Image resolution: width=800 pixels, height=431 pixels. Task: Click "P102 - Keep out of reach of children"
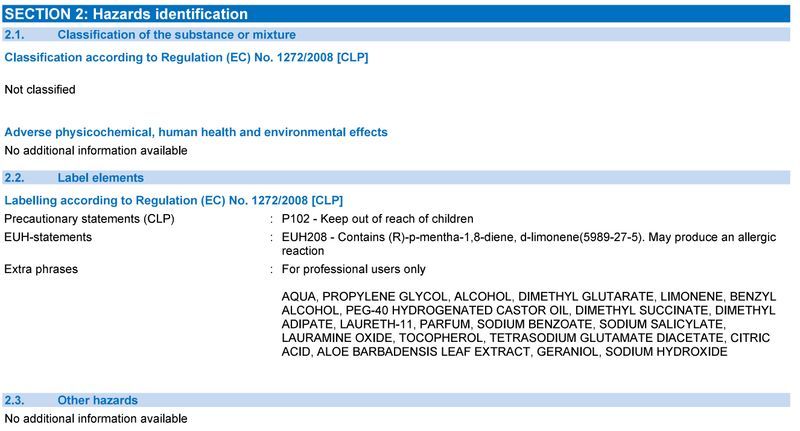pos(378,218)
